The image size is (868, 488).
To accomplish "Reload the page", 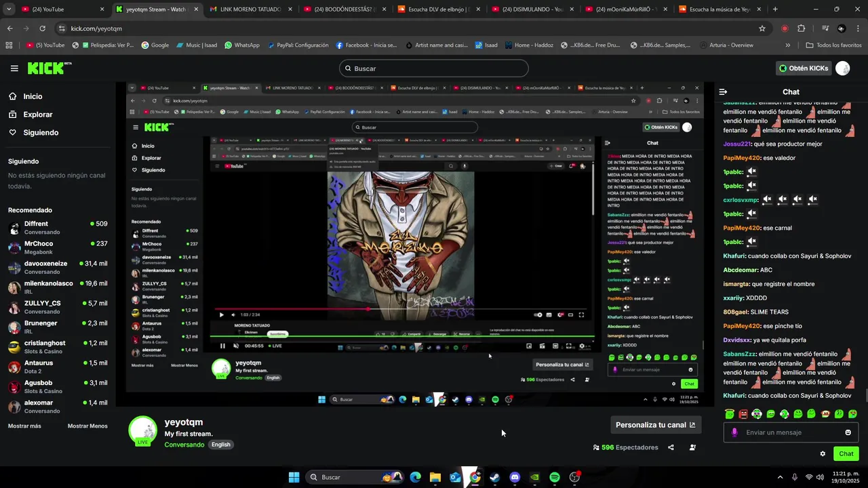I will click(42, 28).
